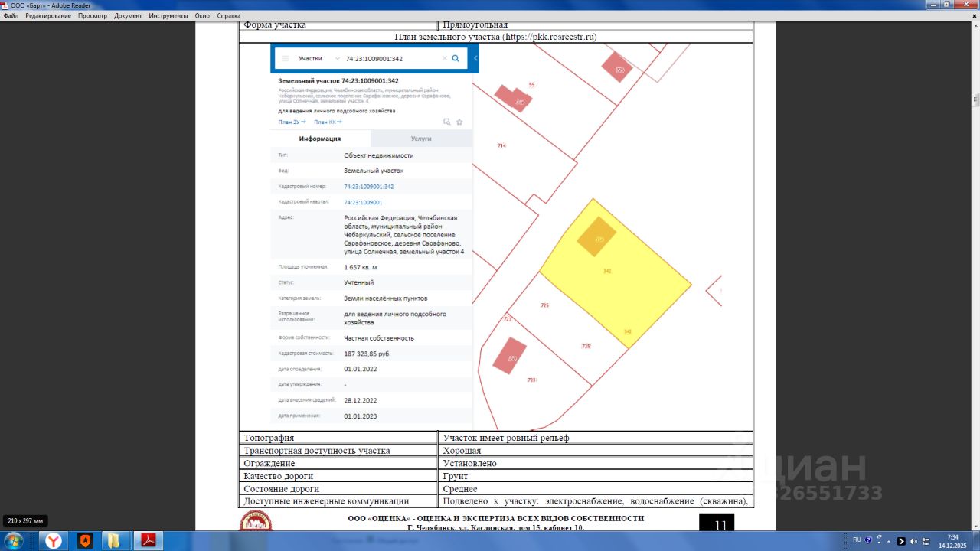The image size is (980, 551).
Task: Open the Файл menu
Action: pos(11,15)
